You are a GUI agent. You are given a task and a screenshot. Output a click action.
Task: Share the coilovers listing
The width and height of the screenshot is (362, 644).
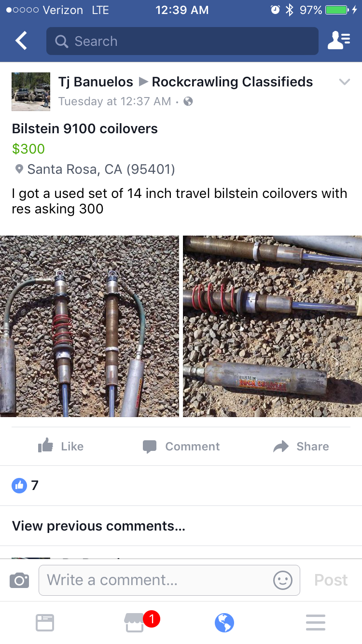coord(301,446)
